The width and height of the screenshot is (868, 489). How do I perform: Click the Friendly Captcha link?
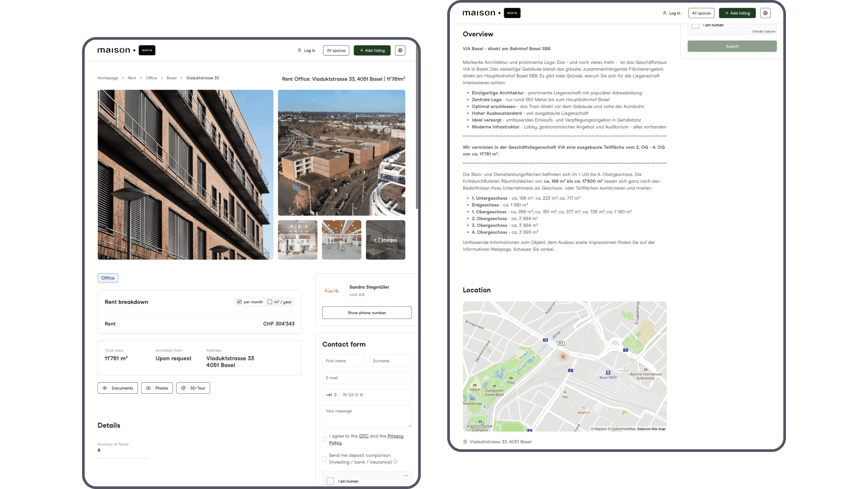point(763,31)
